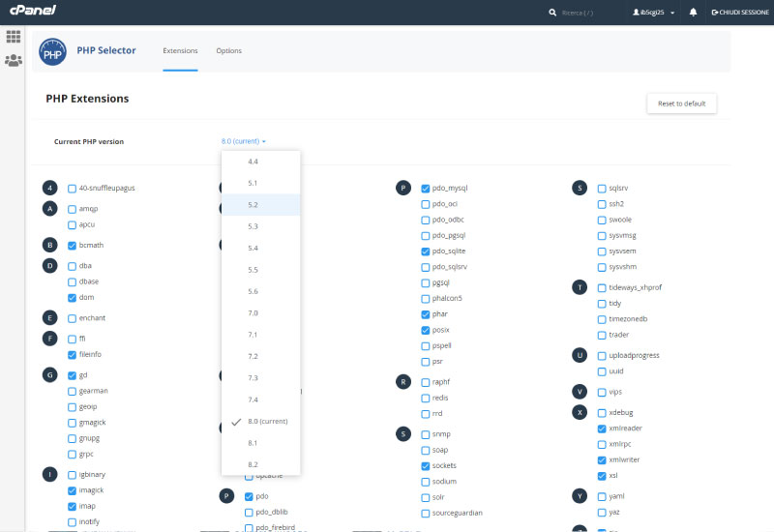Open the apps grid icon in sidebar

point(14,37)
